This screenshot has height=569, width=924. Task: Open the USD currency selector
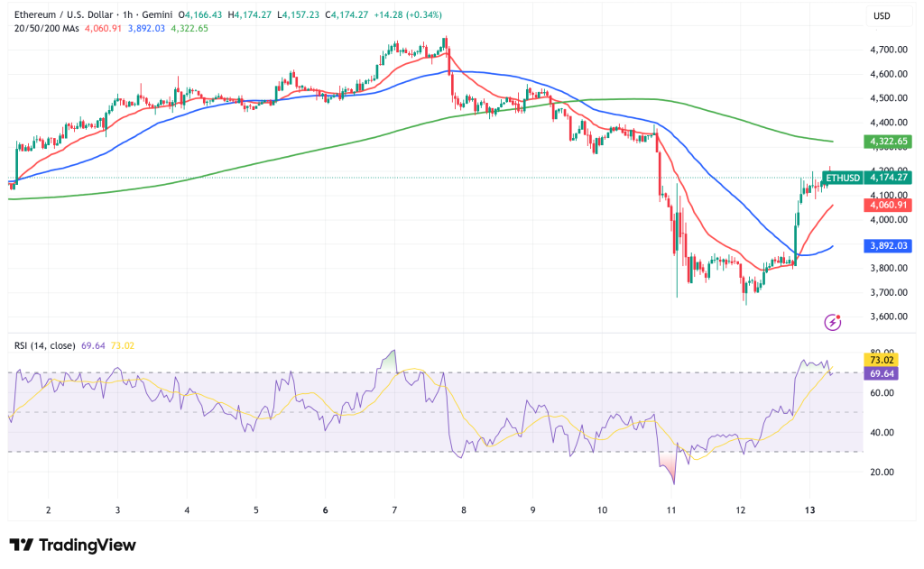[x=881, y=16]
